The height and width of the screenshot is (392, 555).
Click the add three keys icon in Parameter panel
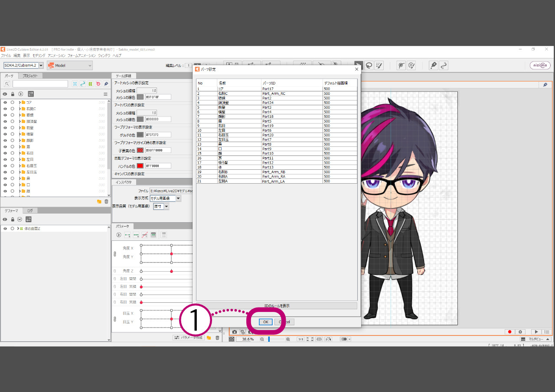[x=136, y=235]
